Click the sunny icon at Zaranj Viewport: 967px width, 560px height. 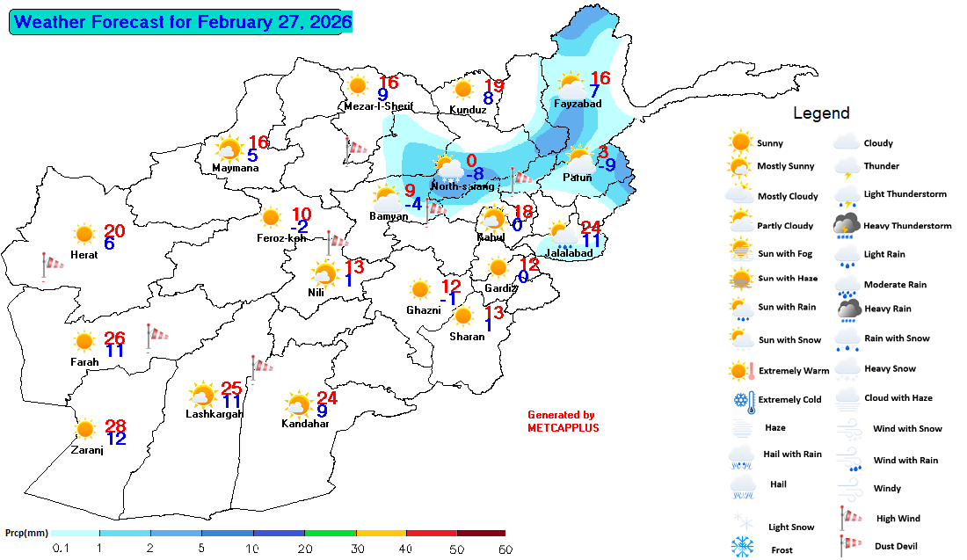click(85, 429)
